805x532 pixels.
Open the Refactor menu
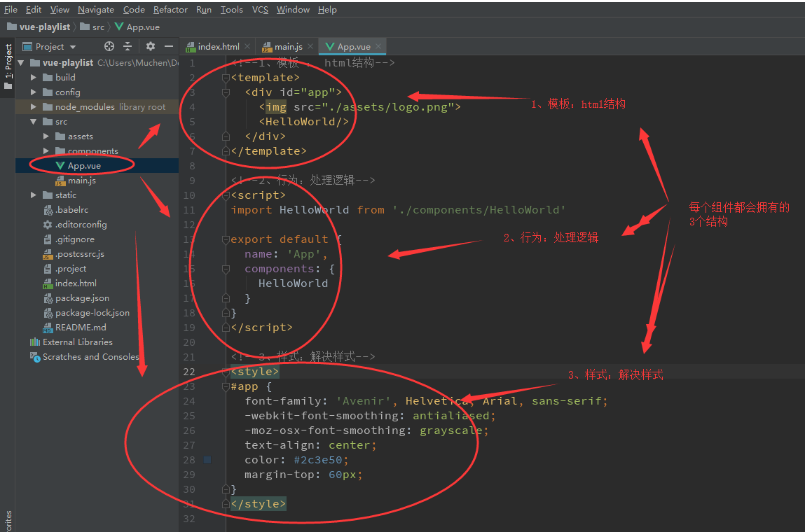(x=170, y=9)
